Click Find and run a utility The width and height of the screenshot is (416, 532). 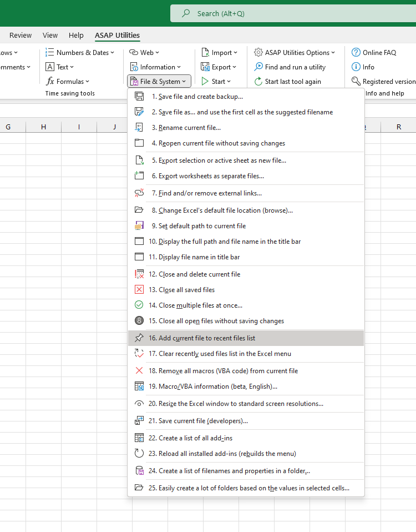[290, 67]
